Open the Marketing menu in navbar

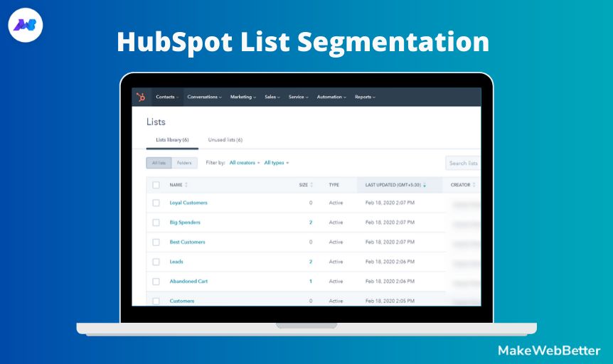pos(242,97)
